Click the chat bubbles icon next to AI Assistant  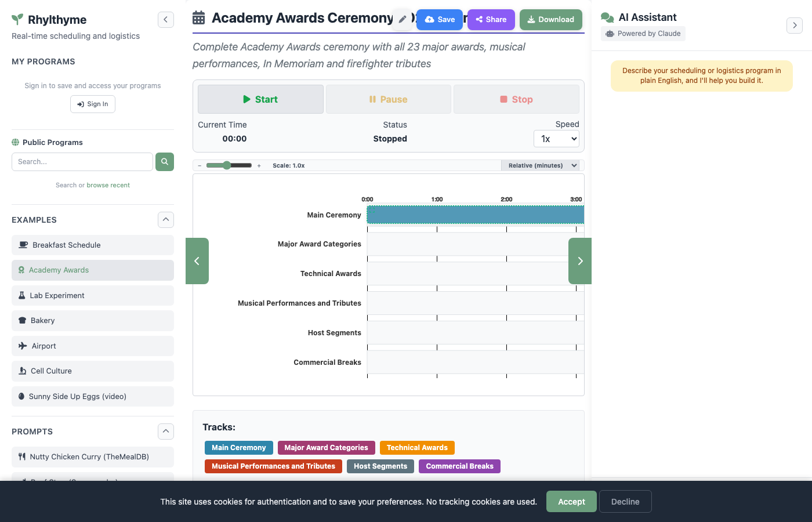[607, 17]
